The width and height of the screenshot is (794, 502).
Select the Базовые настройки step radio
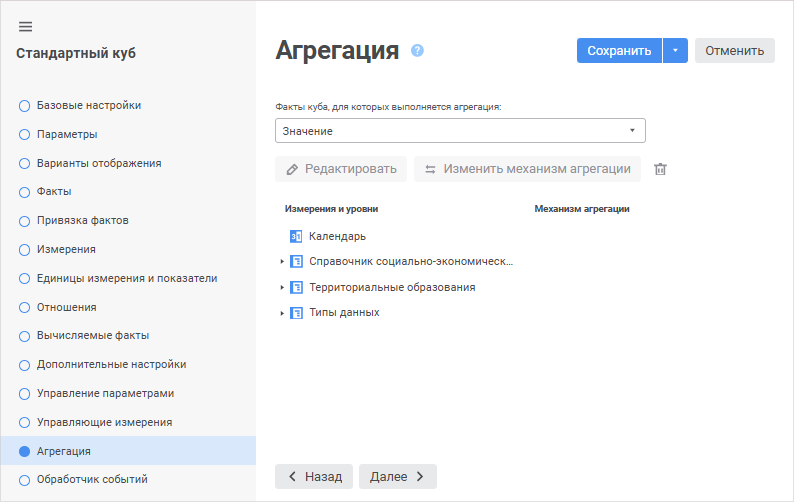[x=25, y=105]
